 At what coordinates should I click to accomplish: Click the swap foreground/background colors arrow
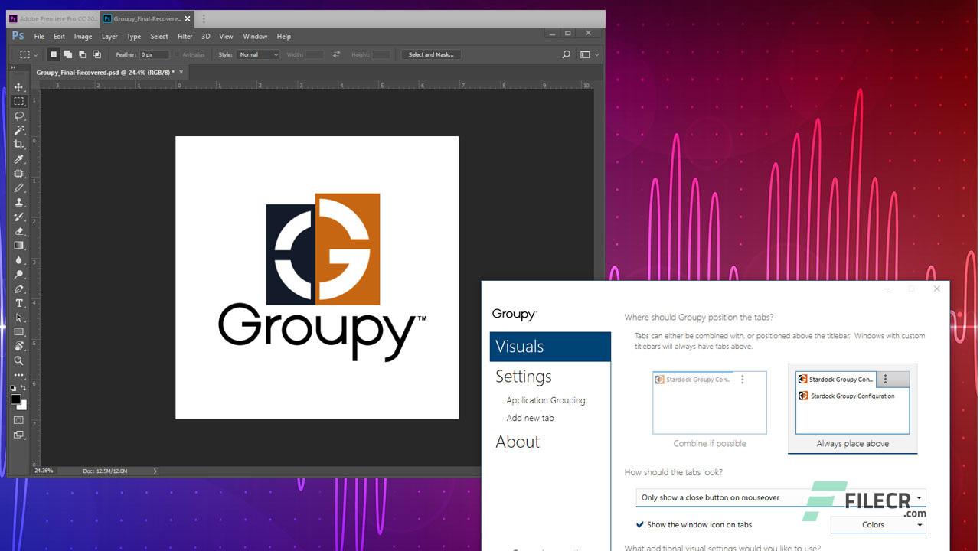[x=24, y=388]
